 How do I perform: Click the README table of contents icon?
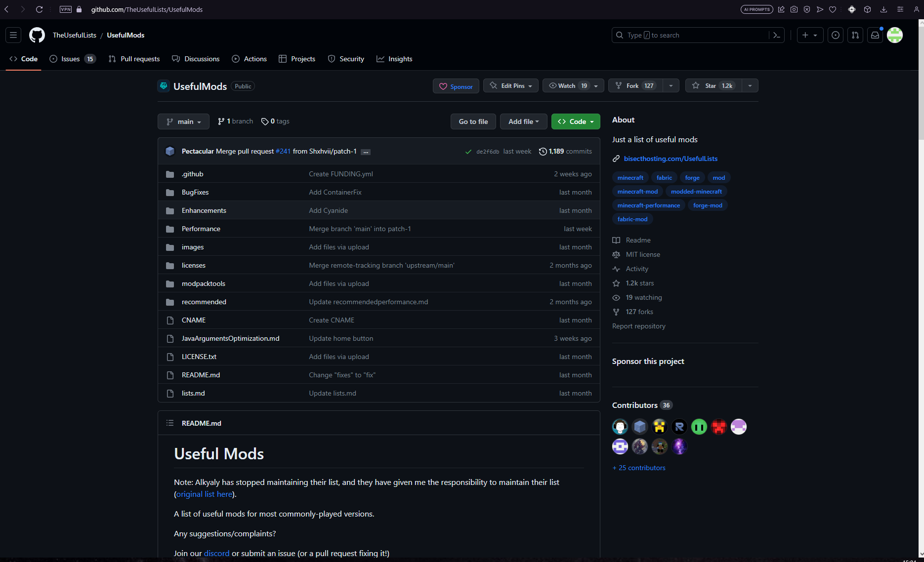[x=170, y=423]
